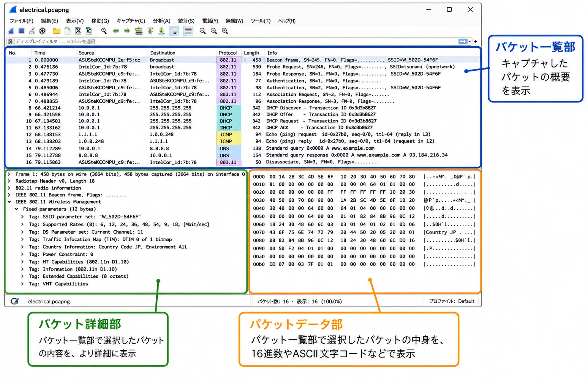
Task: Toggle auto-scroll during live capture
Action: point(174,31)
